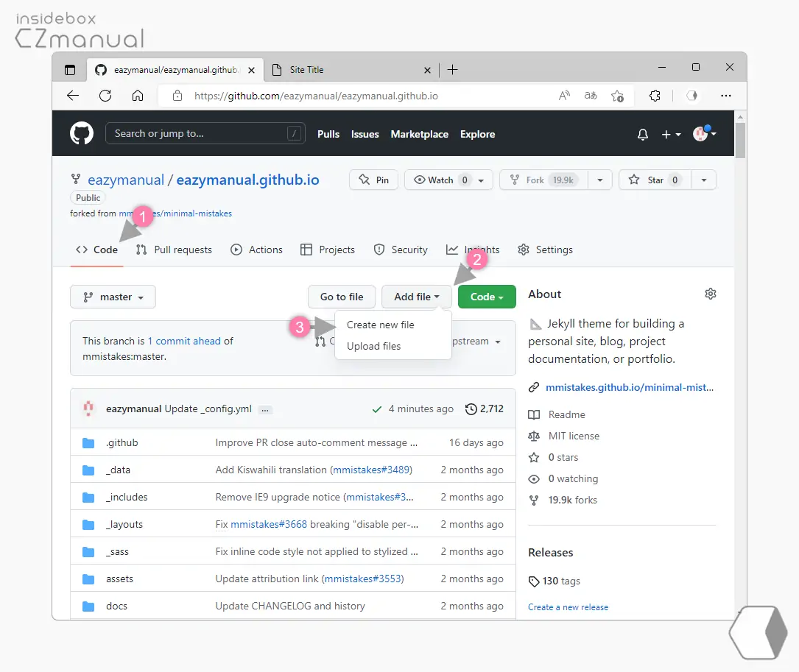Open Issues in the GitHub header
799x672 pixels.
[x=365, y=134]
